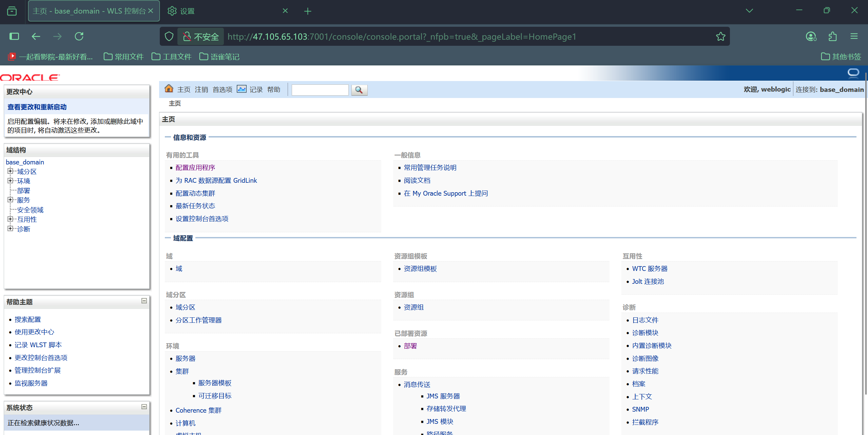Select the 部署 tree item
The height and width of the screenshot is (435, 868).
(23, 191)
